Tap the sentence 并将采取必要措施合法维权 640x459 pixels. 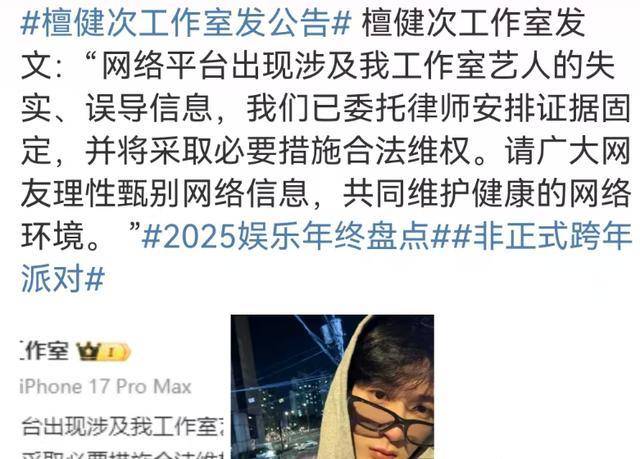(x=278, y=151)
